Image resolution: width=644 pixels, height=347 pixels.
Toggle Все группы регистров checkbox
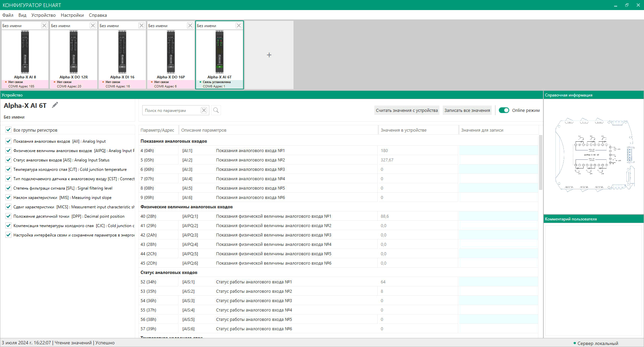point(8,130)
